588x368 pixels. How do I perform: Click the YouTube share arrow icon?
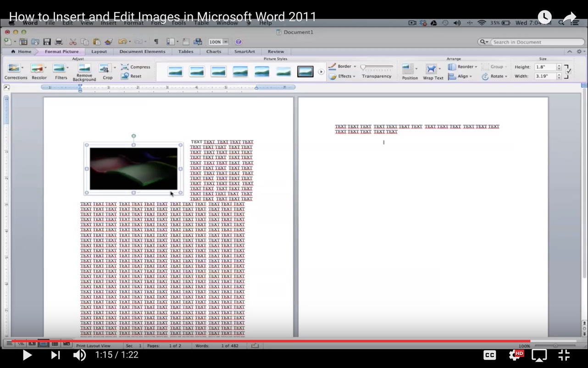point(570,17)
